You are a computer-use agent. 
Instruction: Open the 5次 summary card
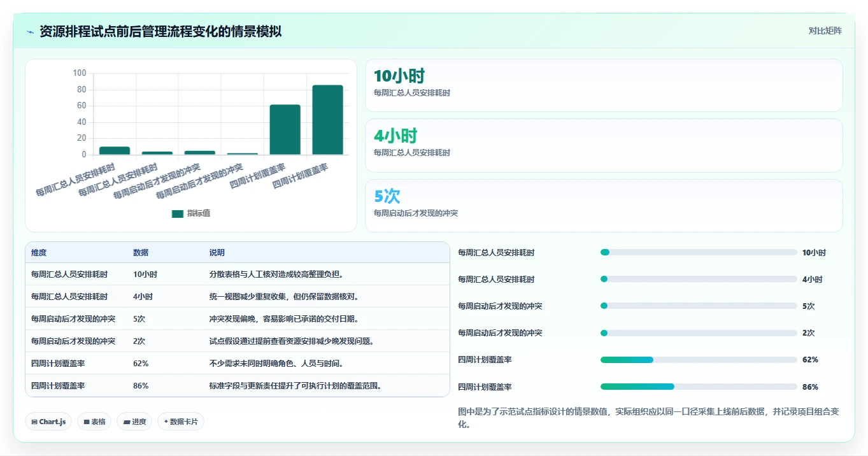click(604, 206)
